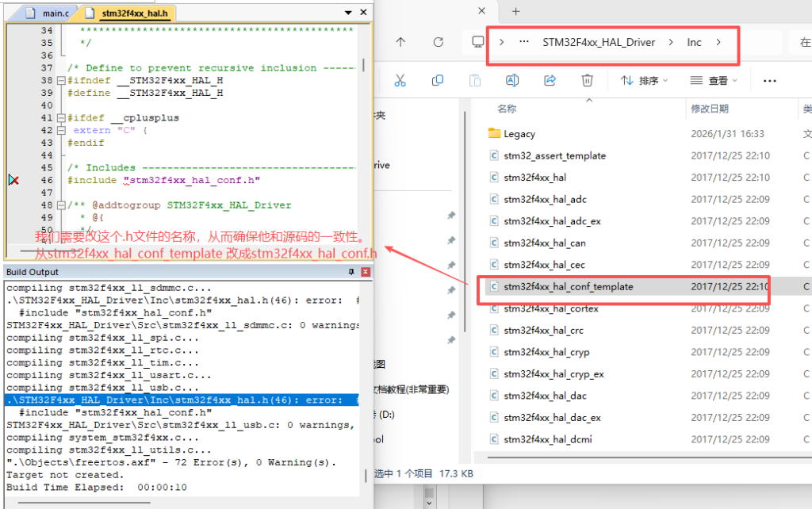This screenshot has height=509, width=812.
Task: Collapse the comment fold on line 48
Action: [62, 205]
